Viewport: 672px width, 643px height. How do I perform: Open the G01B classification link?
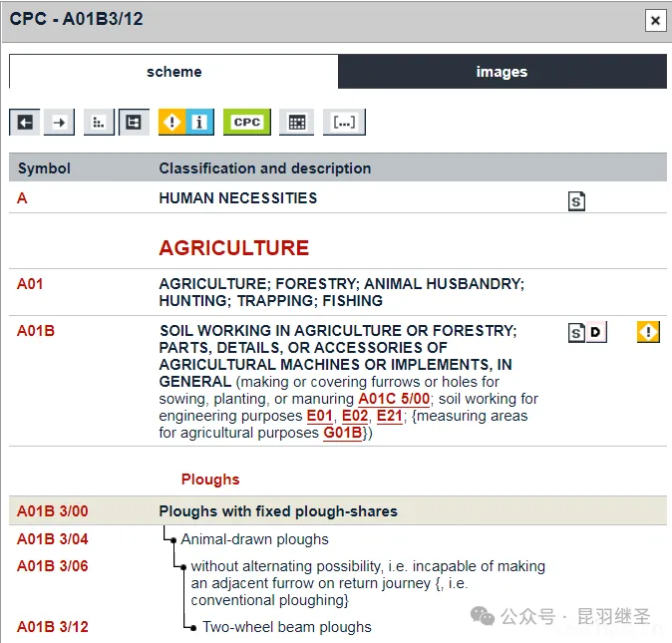(342, 433)
